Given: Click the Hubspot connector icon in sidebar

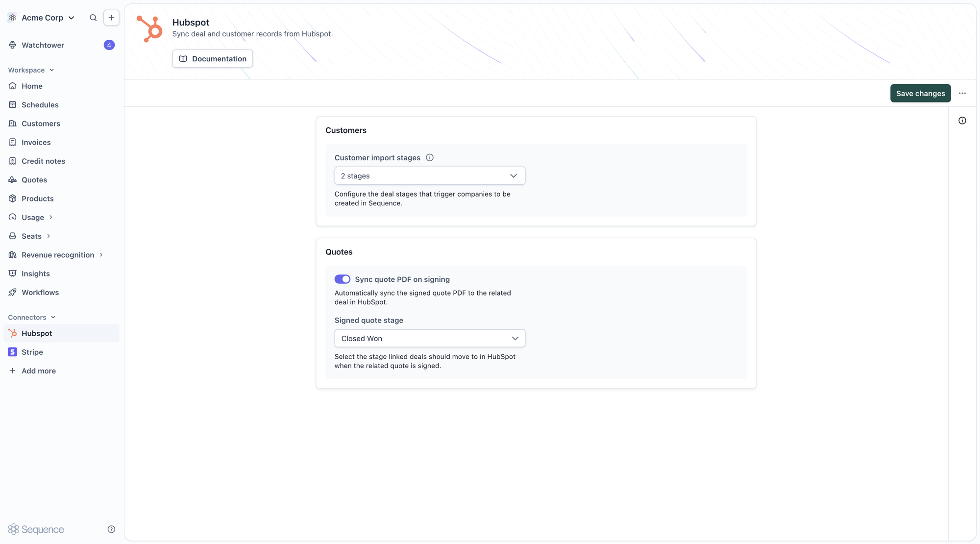Looking at the screenshot, I should 13,333.
